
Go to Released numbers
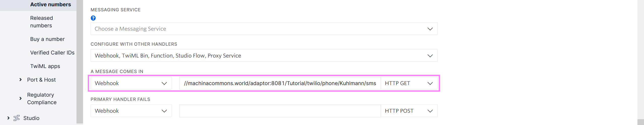(x=42, y=22)
